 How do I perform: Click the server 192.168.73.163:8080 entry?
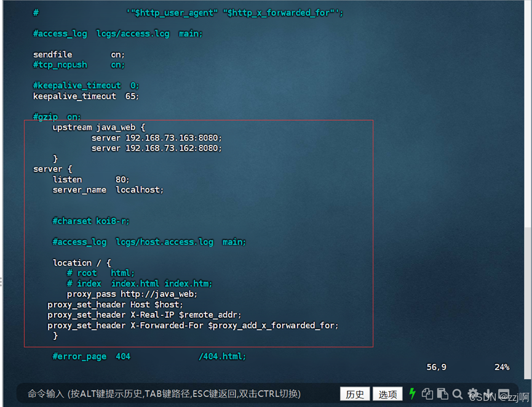click(156, 137)
